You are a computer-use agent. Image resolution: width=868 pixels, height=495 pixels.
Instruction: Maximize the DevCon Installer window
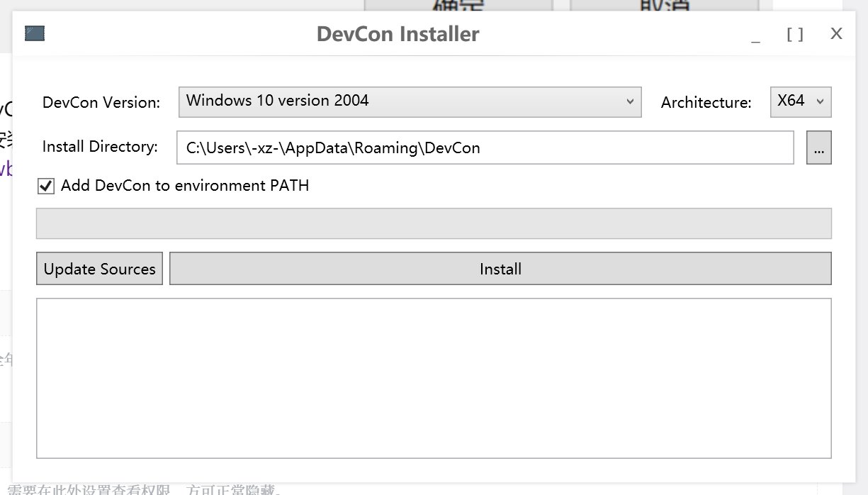pyautogui.click(x=795, y=34)
